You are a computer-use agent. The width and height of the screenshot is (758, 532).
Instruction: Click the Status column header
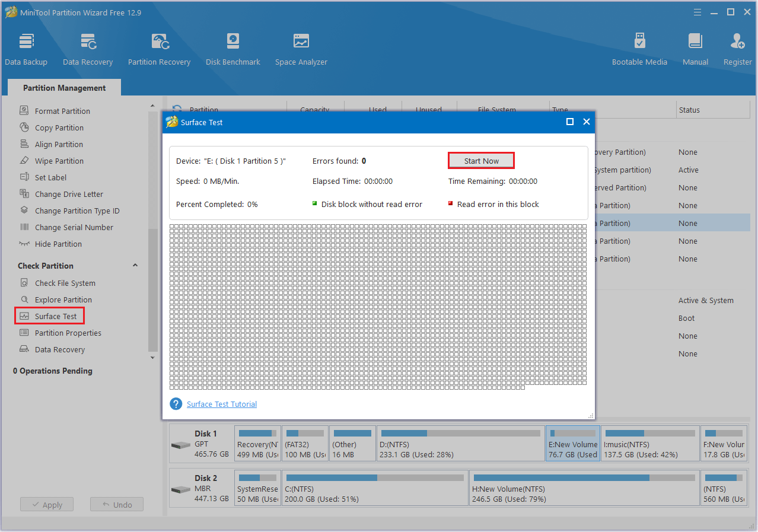pyautogui.click(x=712, y=110)
